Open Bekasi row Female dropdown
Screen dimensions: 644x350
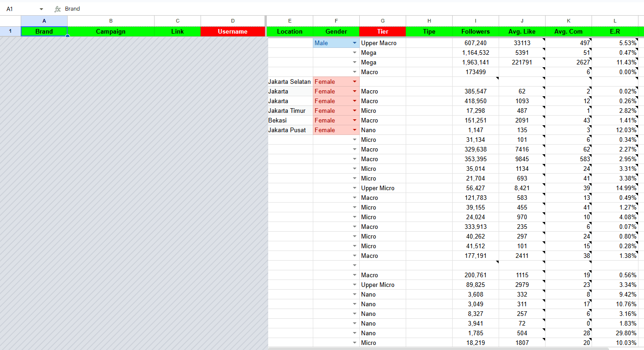tap(355, 120)
